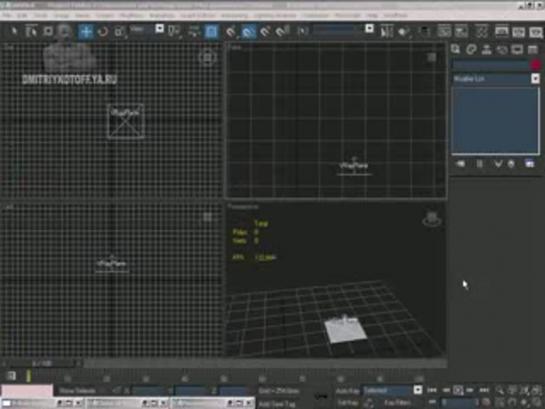Select the Move tool in main toolbar
The height and width of the screenshot is (409, 545).
click(x=86, y=32)
